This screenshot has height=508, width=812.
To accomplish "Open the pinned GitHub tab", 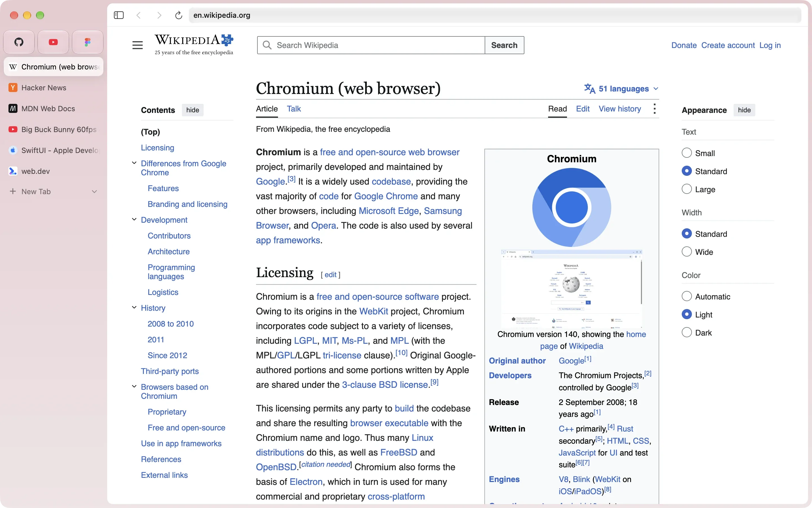I will (19, 42).
